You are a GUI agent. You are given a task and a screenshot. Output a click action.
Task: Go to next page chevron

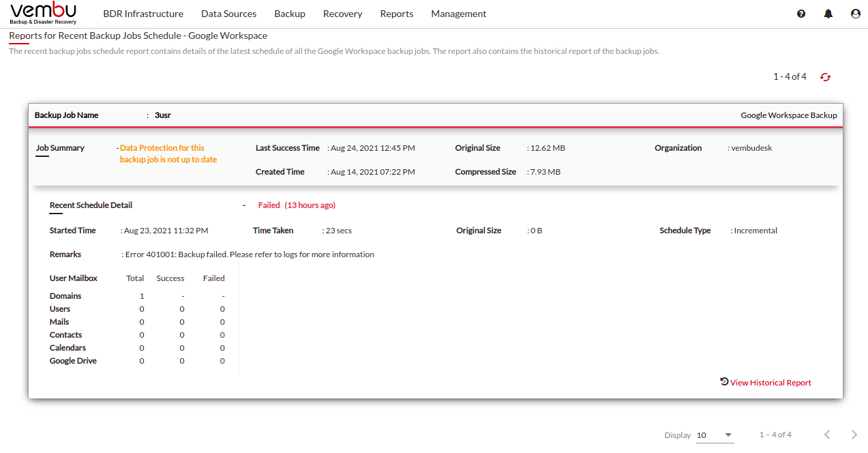click(x=854, y=435)
